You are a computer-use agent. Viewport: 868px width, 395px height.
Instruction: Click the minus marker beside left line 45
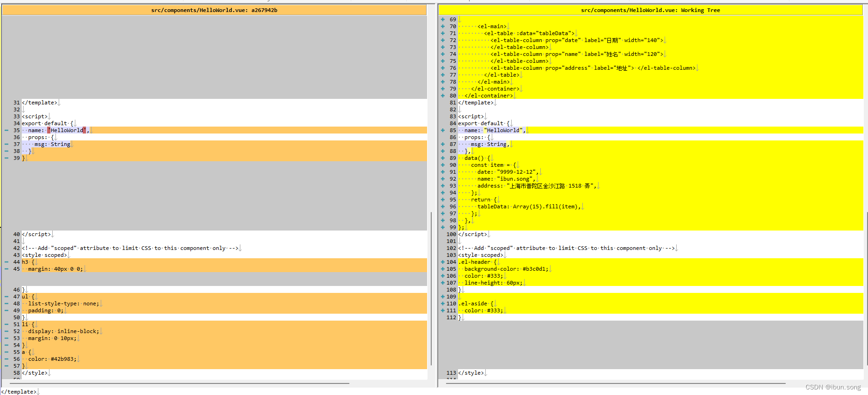(6, 269)
